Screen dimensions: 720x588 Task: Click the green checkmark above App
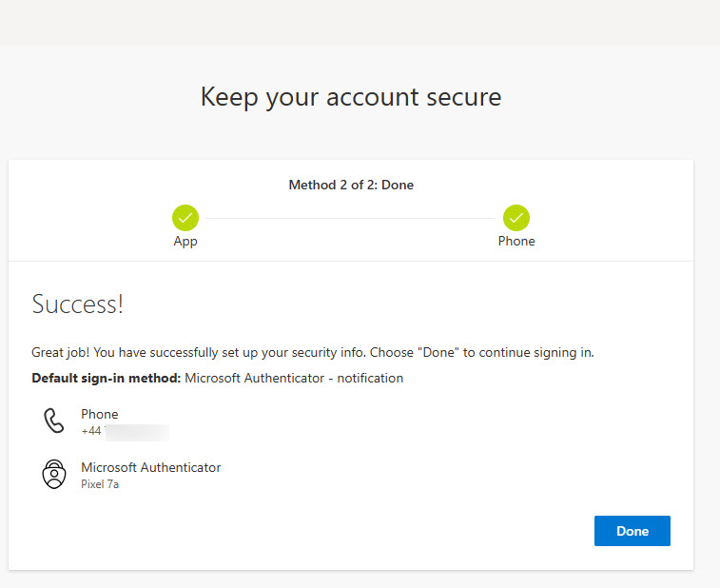[x=185, y=218]
